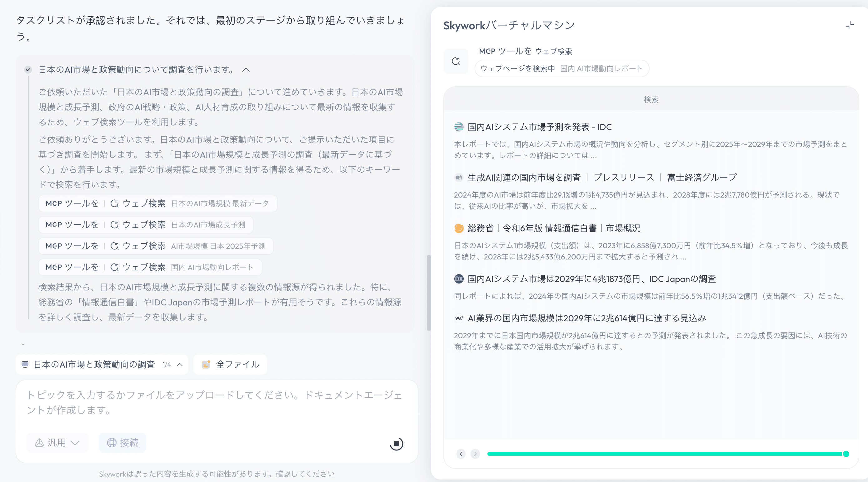Click the IDC favicon of first result
This screenshot has width=868, height=482.
459,127
